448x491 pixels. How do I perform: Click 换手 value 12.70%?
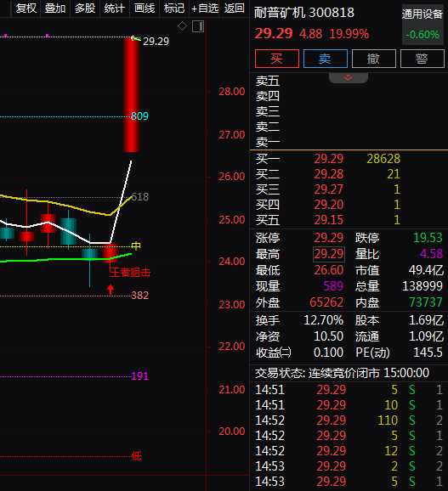(324, 320)
